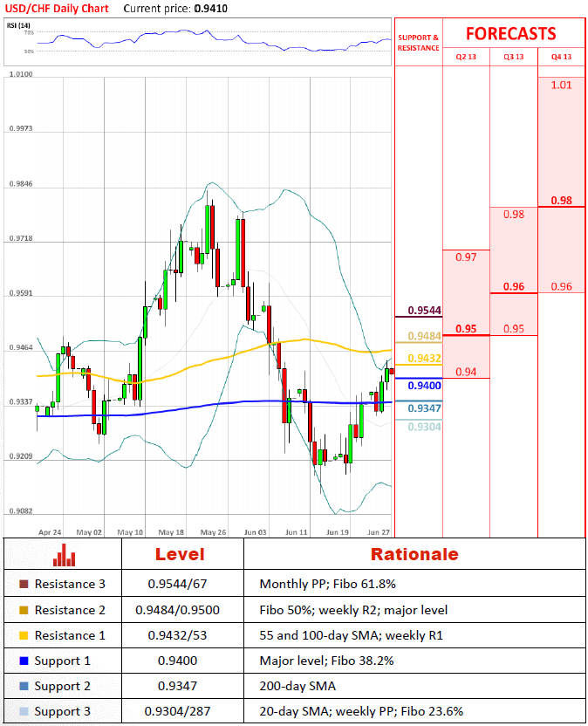Click the 0.9209 price axis label
The image size is (588, 726).
(x=21, y=456)
